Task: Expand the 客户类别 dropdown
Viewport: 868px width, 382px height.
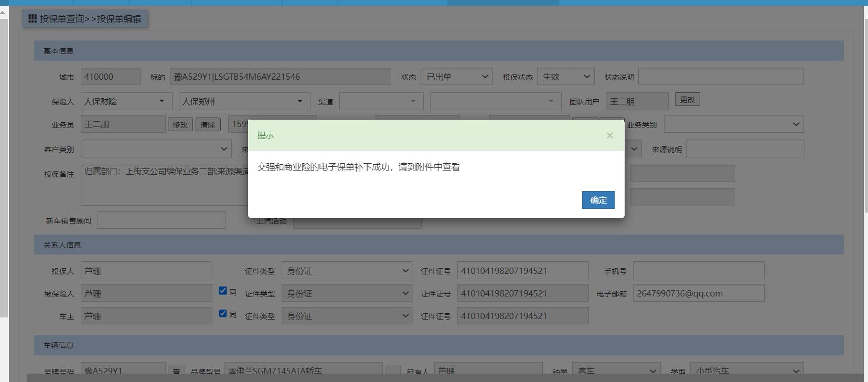Action: [156, 149]
